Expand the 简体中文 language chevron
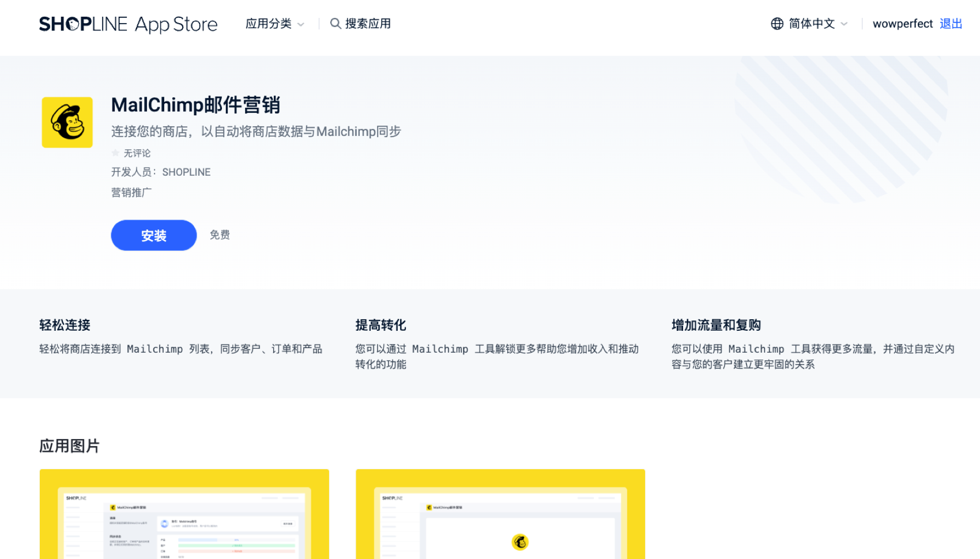 tap(844, 24)
